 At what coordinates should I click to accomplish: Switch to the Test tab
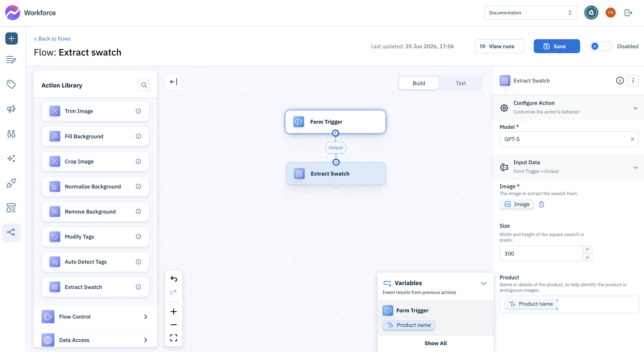[461, 83]
